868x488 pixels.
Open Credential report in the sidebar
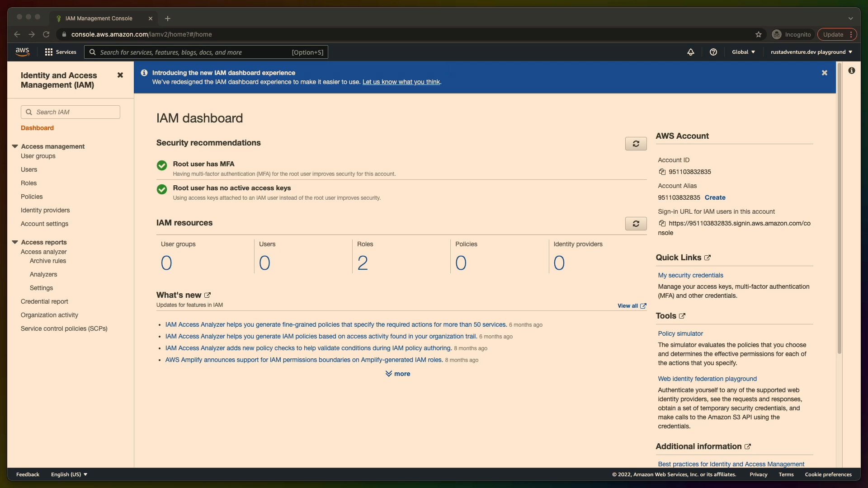point(44,301)
